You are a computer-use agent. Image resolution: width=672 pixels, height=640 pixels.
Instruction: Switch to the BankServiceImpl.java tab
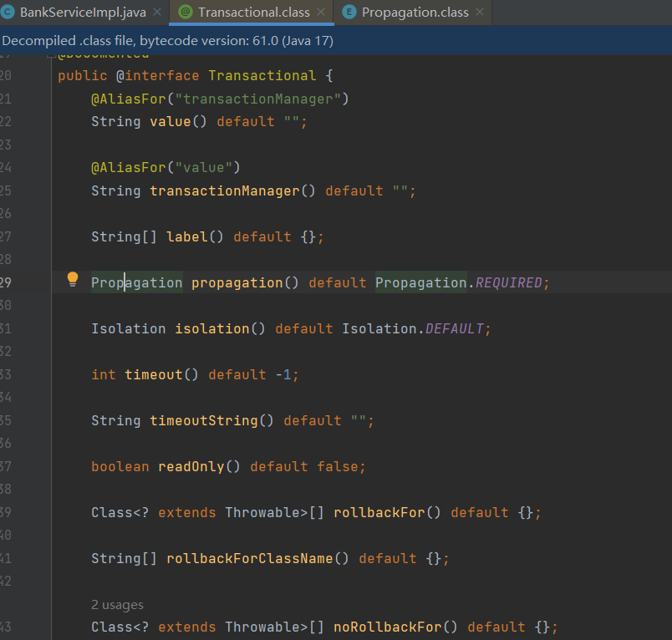pos(80,13)
